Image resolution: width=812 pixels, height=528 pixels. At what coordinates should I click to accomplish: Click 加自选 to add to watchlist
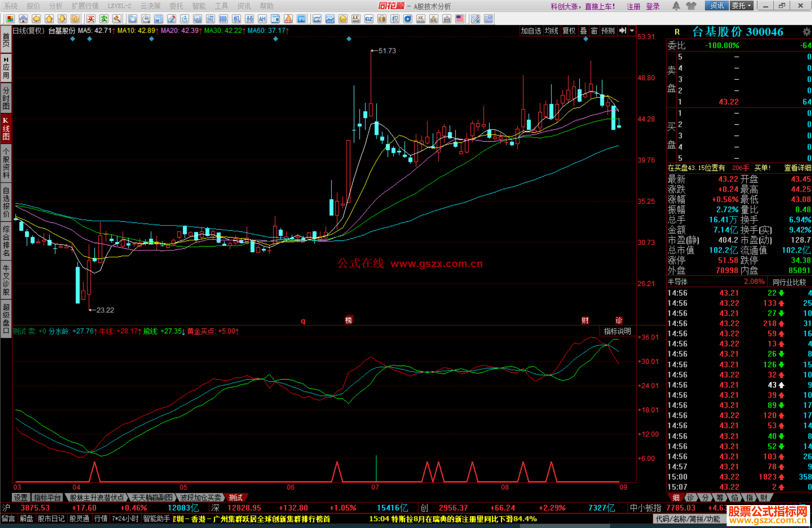tap(530, 31)
